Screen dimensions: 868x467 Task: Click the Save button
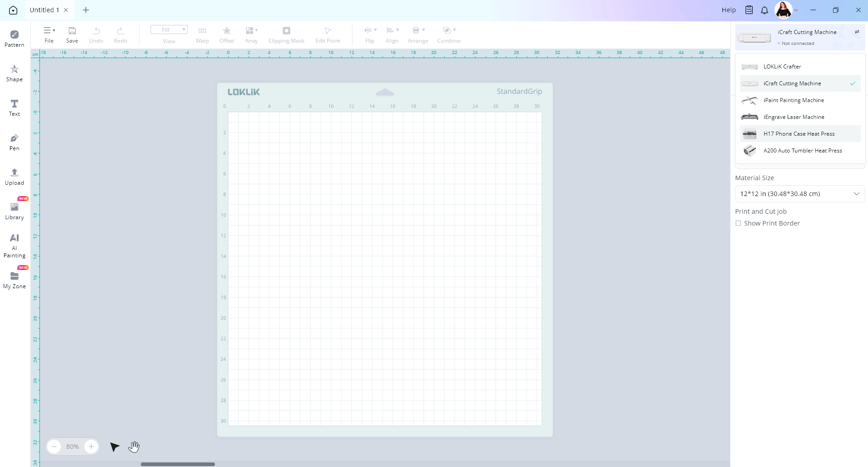72,34
